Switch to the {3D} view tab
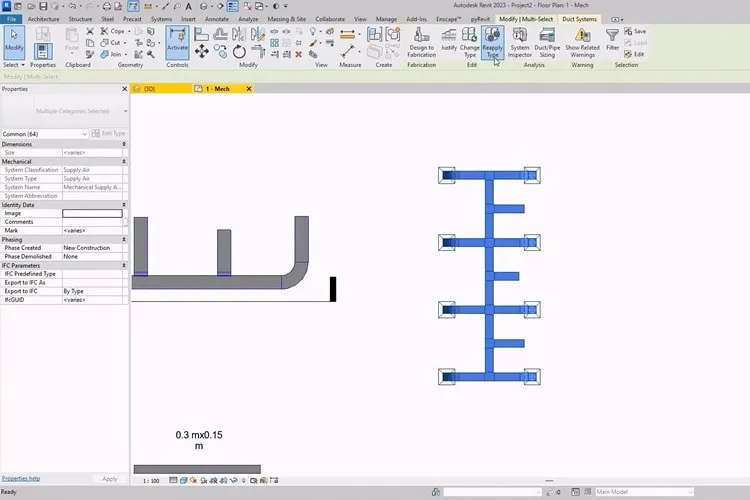 [x=149, y=89]
